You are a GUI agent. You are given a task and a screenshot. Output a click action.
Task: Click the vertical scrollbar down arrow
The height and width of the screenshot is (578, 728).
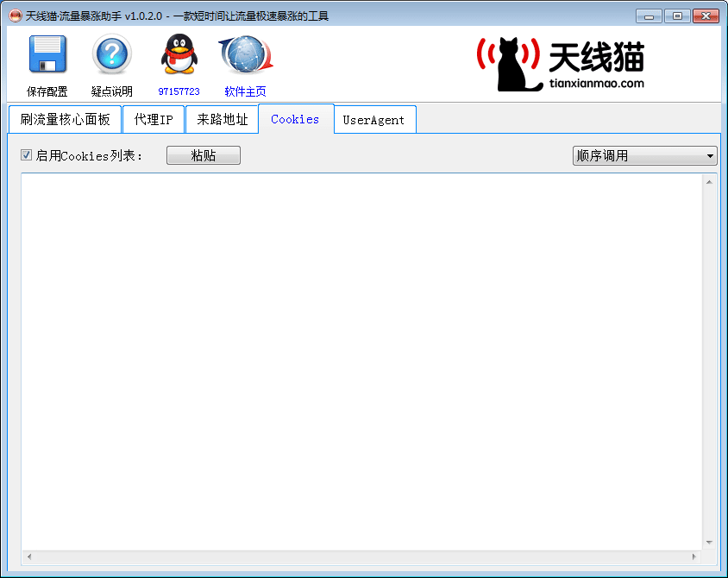click(709, 543)
